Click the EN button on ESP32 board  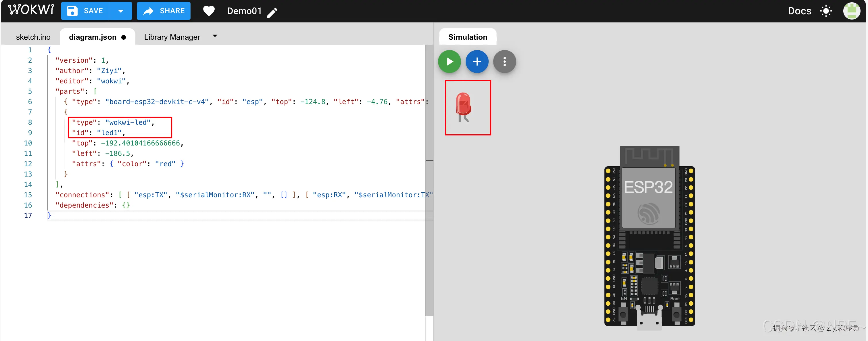click(623, 315)
